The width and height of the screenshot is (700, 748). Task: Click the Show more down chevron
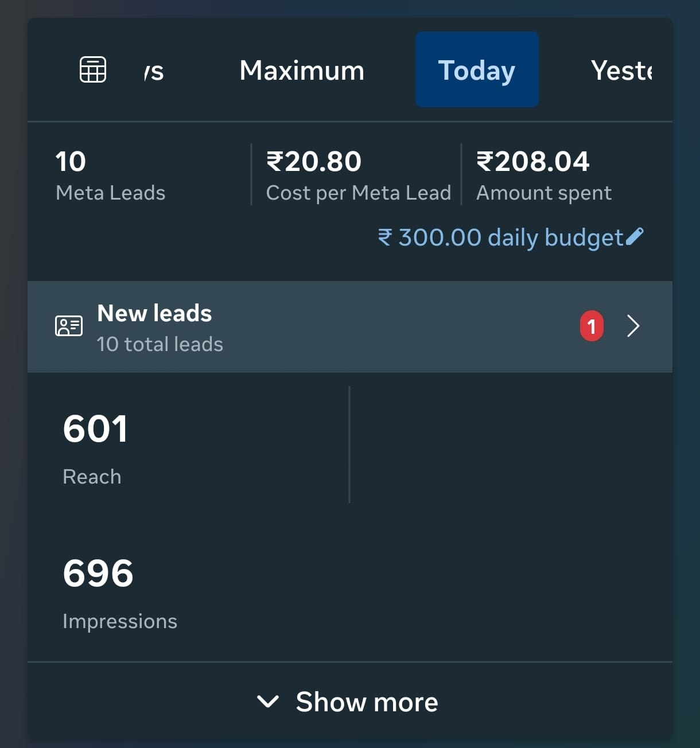tap(268, 701)
